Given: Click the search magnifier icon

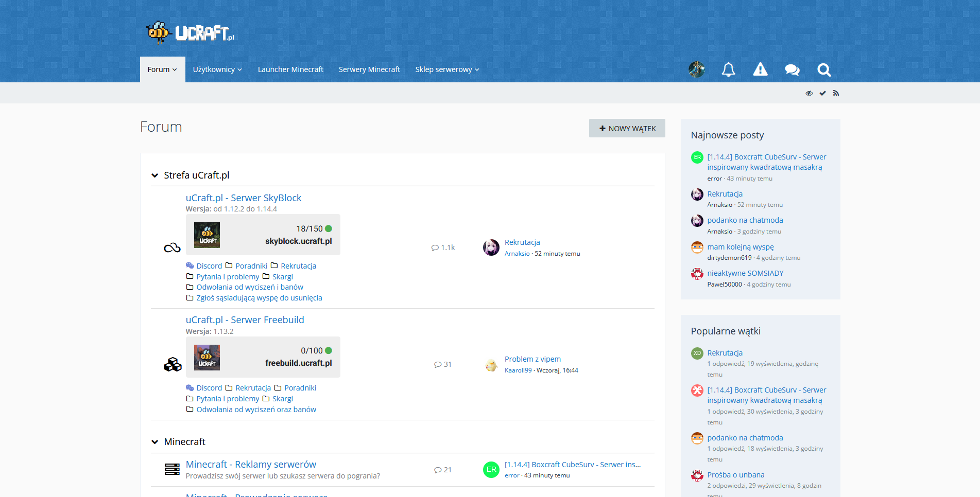Looking at the screenshot, I should [824, 69].
